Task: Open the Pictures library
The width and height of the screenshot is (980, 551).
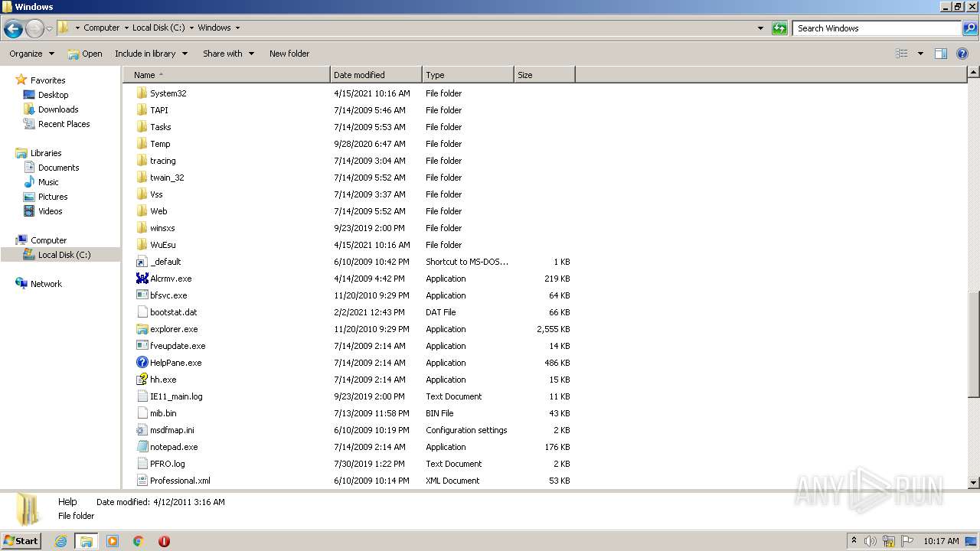Action: pos(53,197)
